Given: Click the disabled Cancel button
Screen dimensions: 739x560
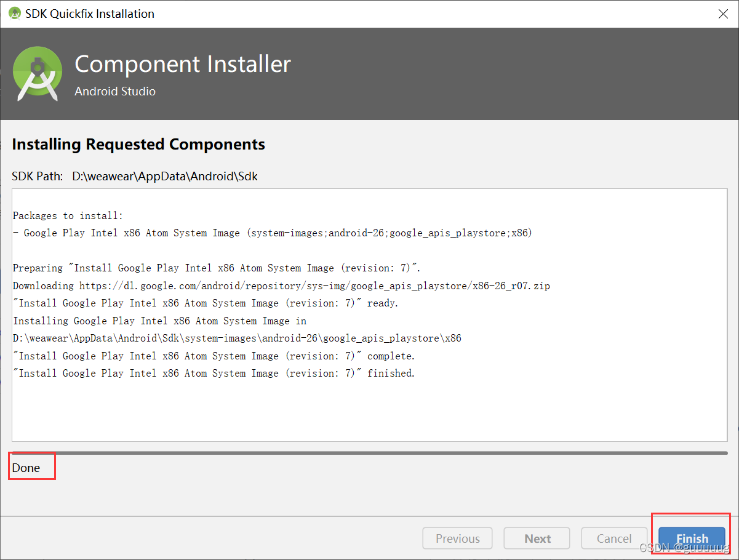Looking at the screenshot, I should (x=614, y=538).
